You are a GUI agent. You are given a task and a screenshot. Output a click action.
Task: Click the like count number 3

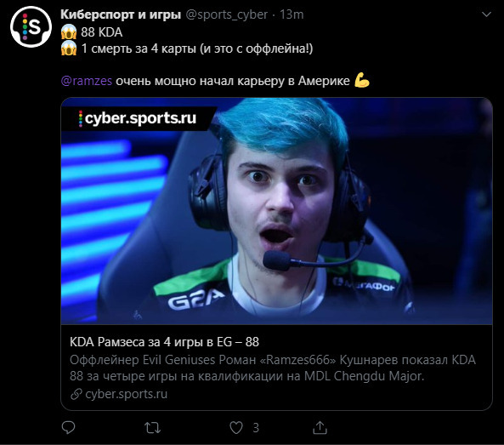[256, 428]
